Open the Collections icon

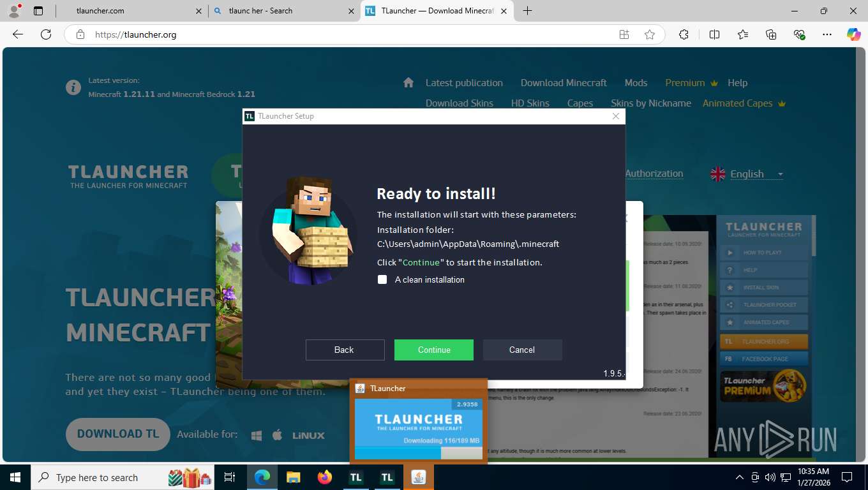[x=771, y=34]
